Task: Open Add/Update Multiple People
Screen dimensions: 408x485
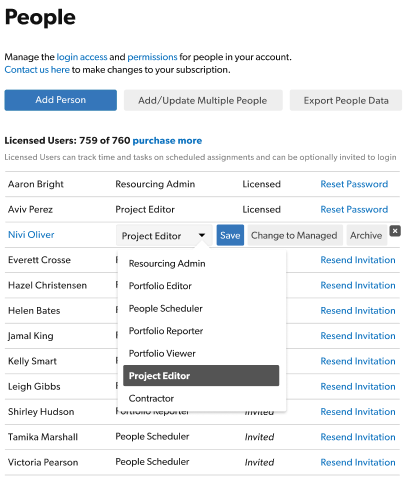Action: pyautogui.click(x=203, y=100)
